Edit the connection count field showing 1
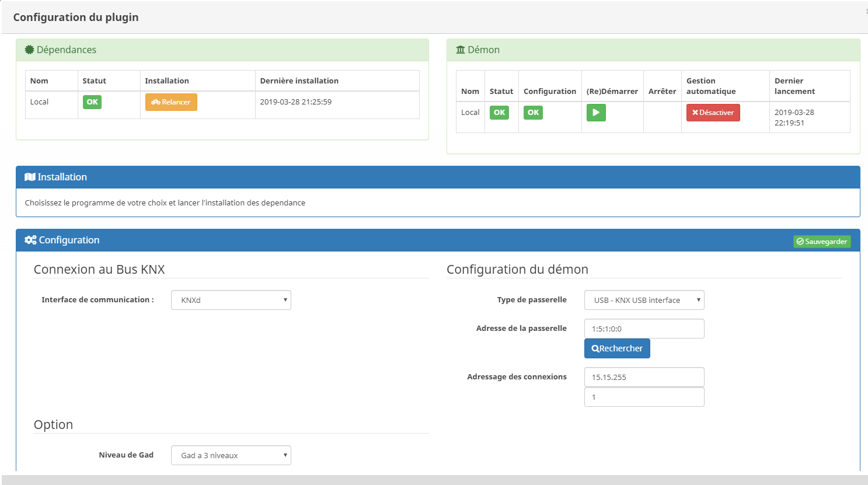 [644, 397]
